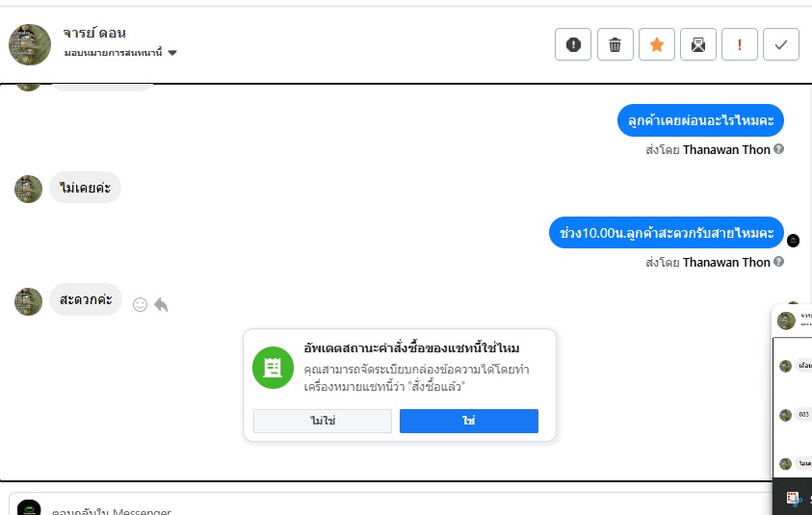Reply to "สะดวกค่ะ" message using arrow icon
The image size is (812, 515).
click(x=161, y=304)
